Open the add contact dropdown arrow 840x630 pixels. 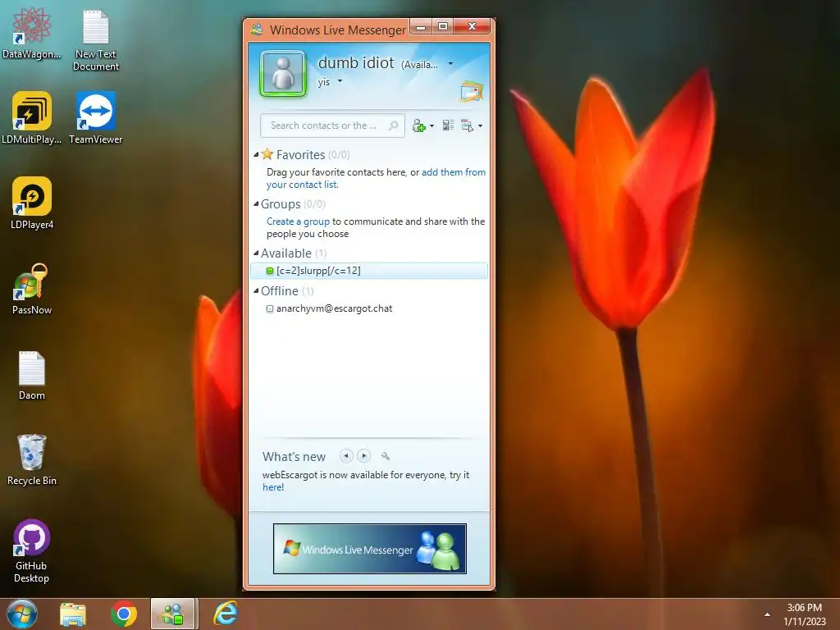[431, 126]
